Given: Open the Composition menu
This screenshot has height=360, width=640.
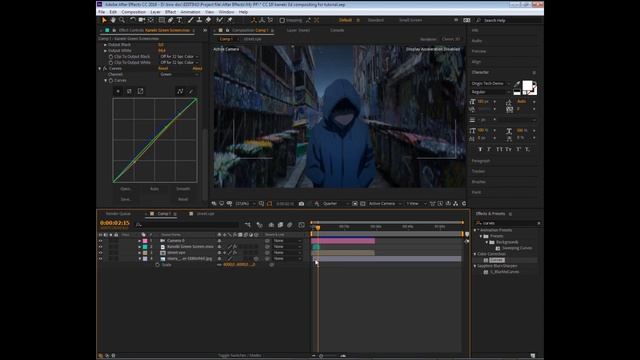Looking at the screenshot, I should point(133,12).
